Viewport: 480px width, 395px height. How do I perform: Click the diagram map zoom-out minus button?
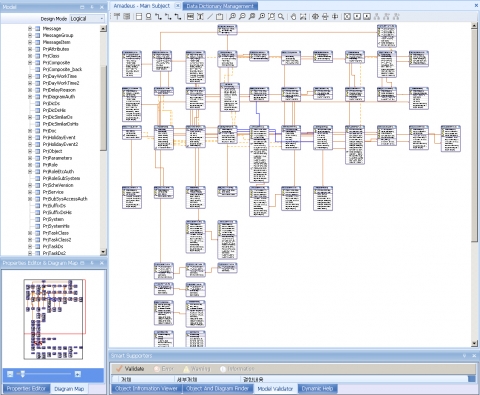tap(10, 374)
